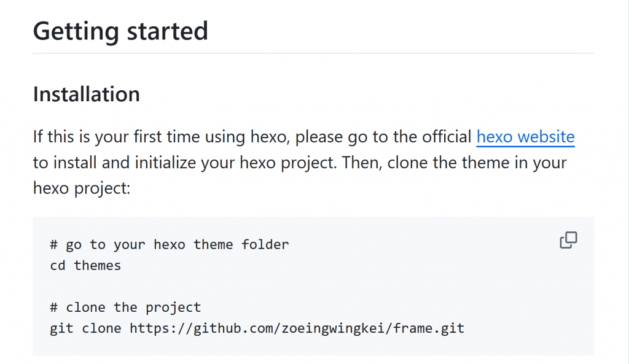Place cursor on 'cd themes' command line

click(85, 266)
